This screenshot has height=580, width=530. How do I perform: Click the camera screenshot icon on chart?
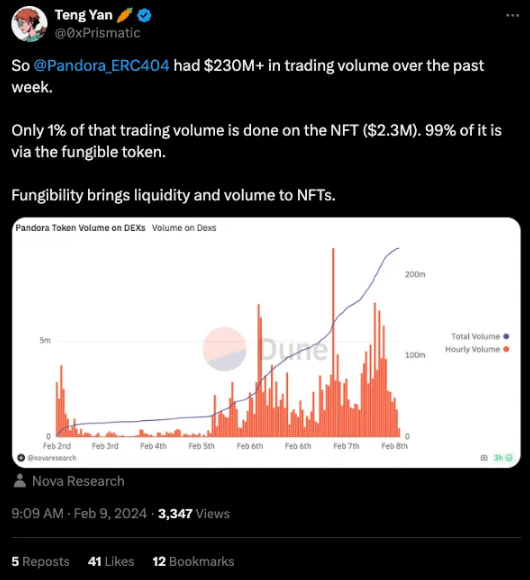pos(484,458)
